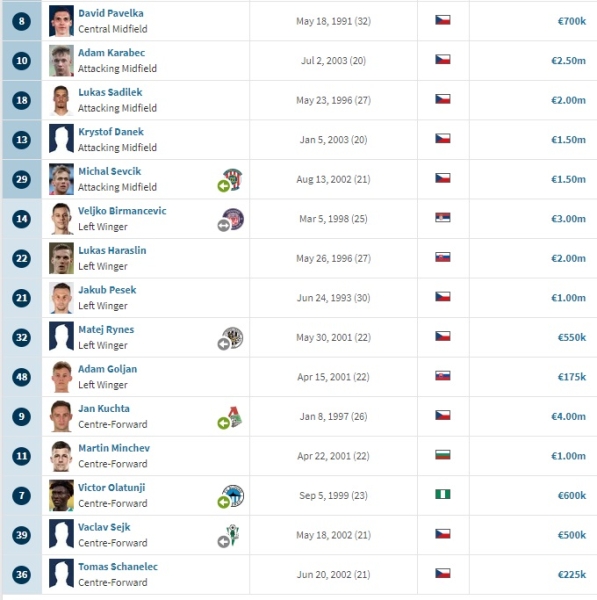597x600 pixels.
Task: Click the Nigerian flag in Victor Olatunji's row
Action: 443,494
